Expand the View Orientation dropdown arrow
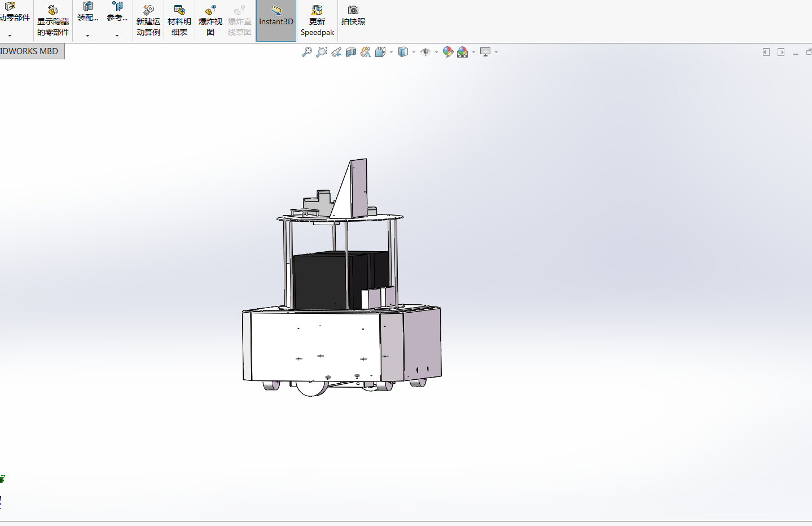Image resolution: width=812 pixels, height=526 pixels. (391, 52)
